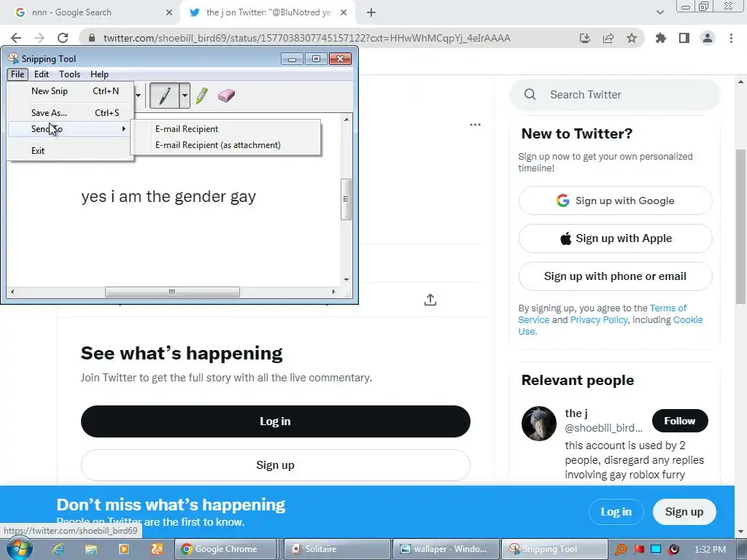
Task: Open the tweet's three-dot more menu
Action: [475, 125]
